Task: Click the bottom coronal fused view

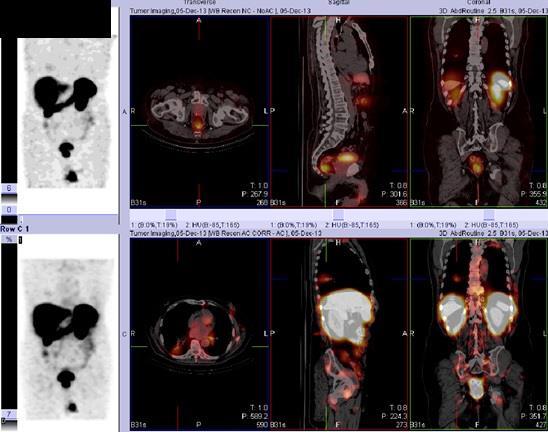Action: click(x=479, y=334)
